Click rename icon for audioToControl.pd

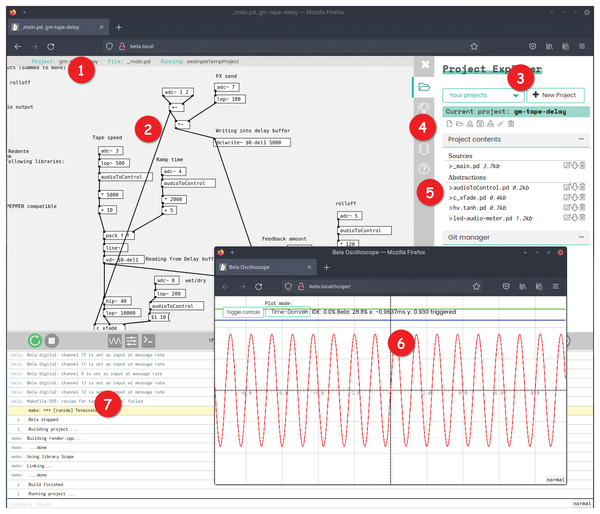click(567, 187)
